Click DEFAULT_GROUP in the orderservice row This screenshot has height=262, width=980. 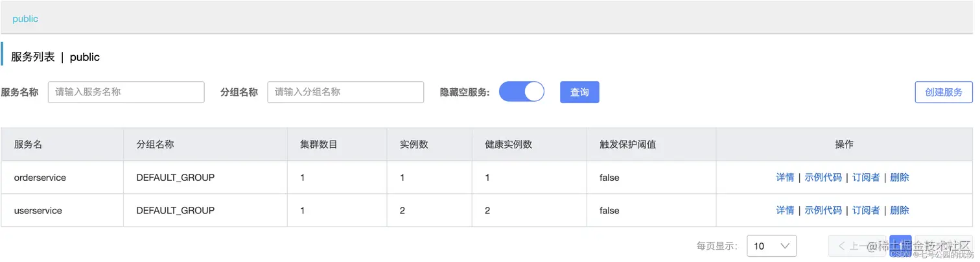[x=176, y=177]
